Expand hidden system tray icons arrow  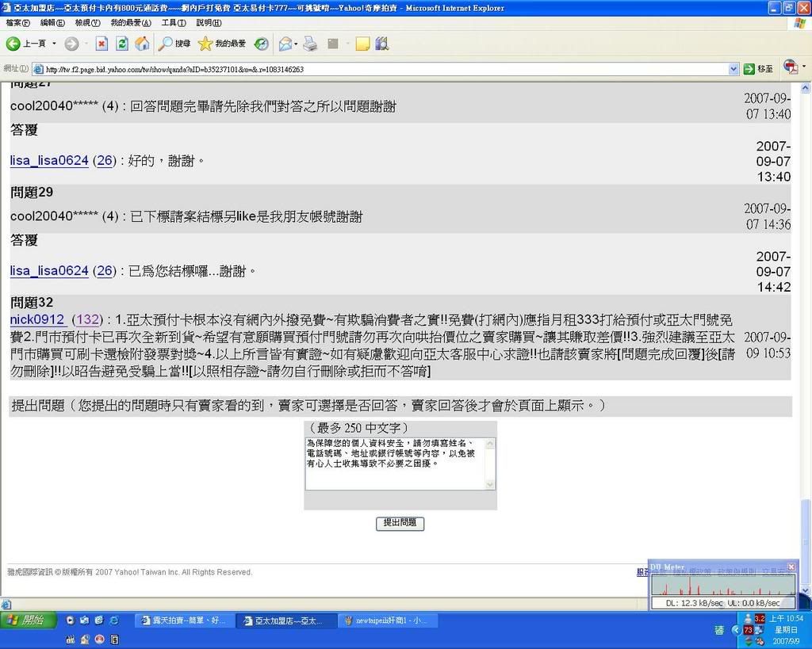(x=736, y=630)
